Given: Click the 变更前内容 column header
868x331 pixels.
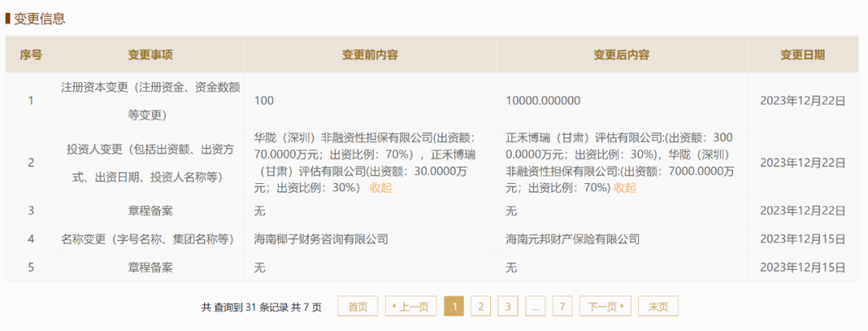Looking at the screenshot, I should coord(371,55).
